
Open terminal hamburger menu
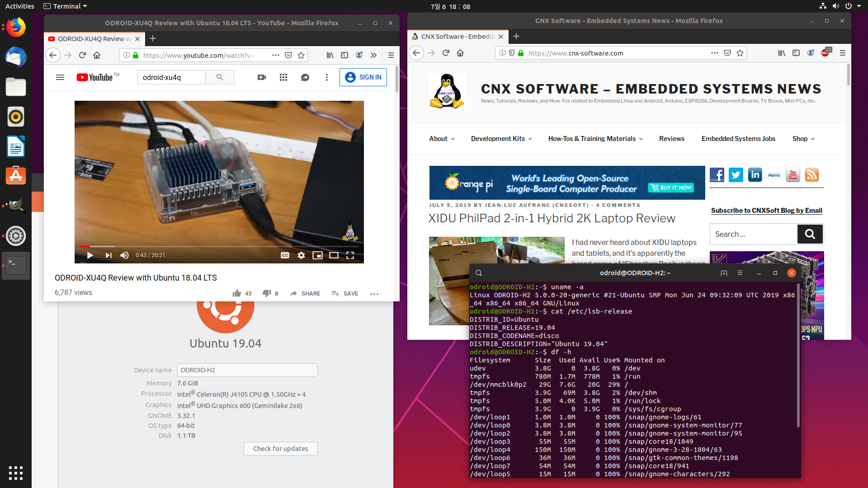click(740, 273)
